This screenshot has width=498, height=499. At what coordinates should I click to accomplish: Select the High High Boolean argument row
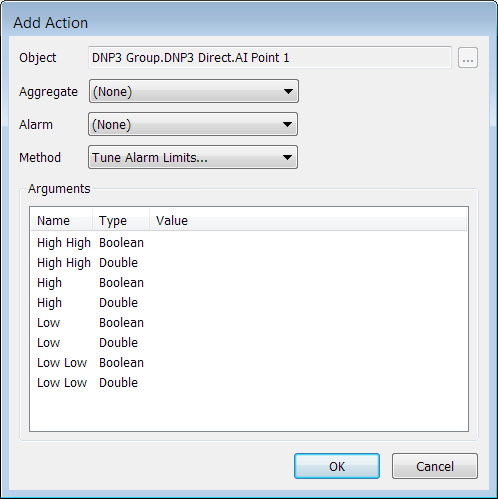pyautogui.click(x=249, y=243)
